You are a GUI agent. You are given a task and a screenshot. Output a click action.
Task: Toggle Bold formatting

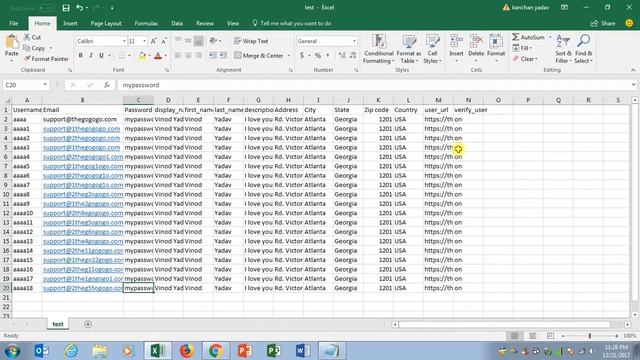(x=81, y=56)
